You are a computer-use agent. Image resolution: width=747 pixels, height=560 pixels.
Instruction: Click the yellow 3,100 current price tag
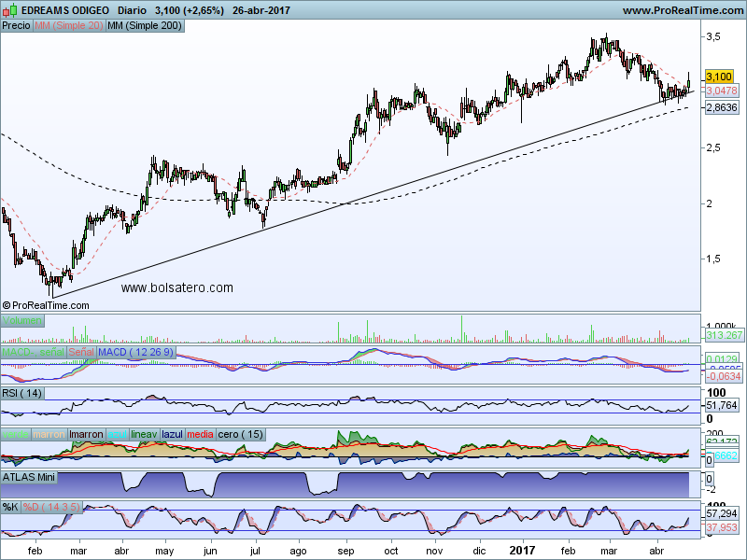click(720, 76)
